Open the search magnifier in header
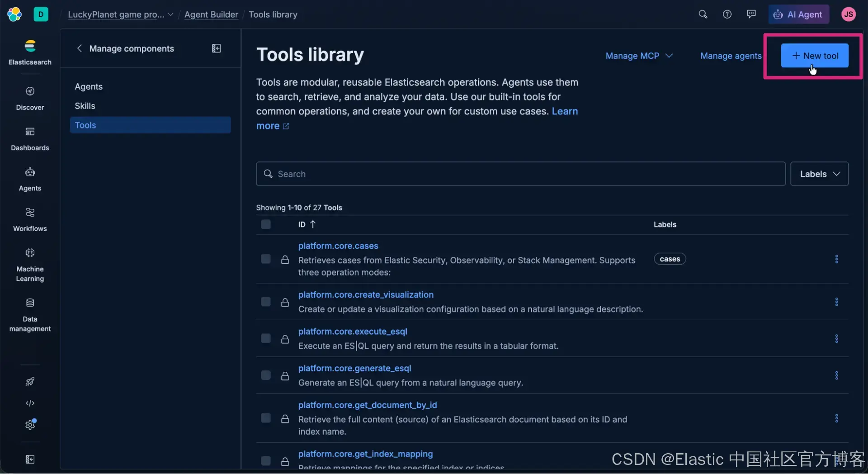 [703, 14]
